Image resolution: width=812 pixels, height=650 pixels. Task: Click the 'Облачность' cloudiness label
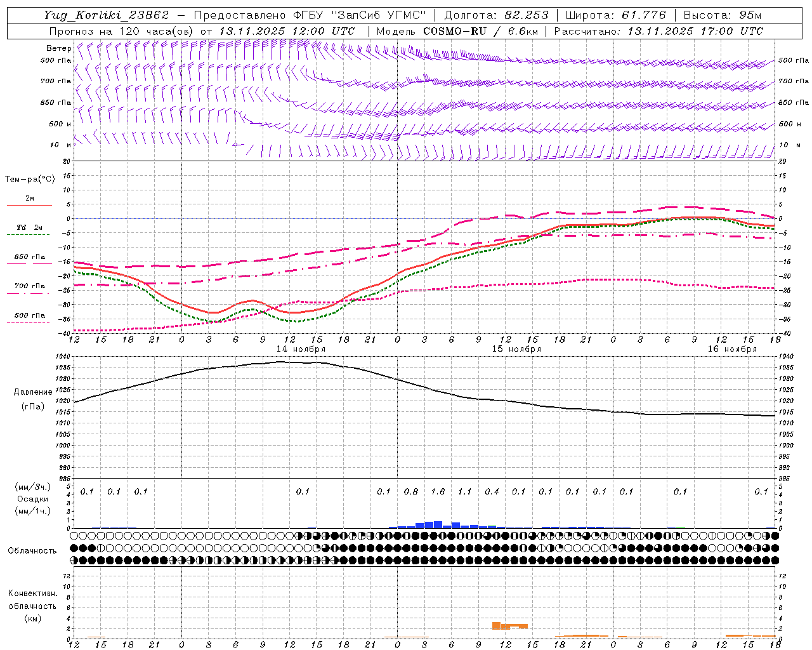click(32, 550)
